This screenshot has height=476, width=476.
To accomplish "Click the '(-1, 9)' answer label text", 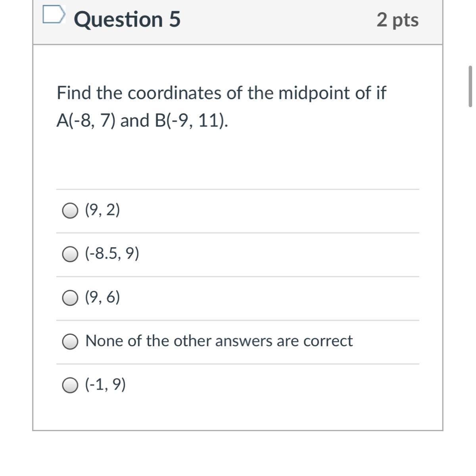I will (106, 385).
